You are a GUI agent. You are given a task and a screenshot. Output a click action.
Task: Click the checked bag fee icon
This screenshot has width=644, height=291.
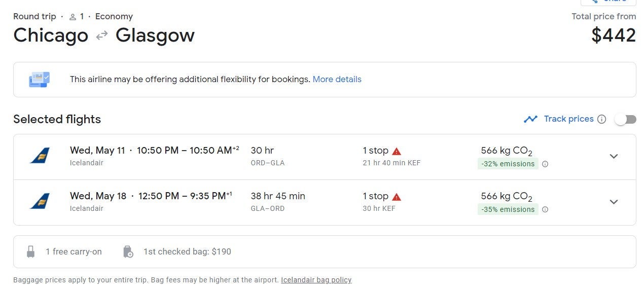point(128,251)
